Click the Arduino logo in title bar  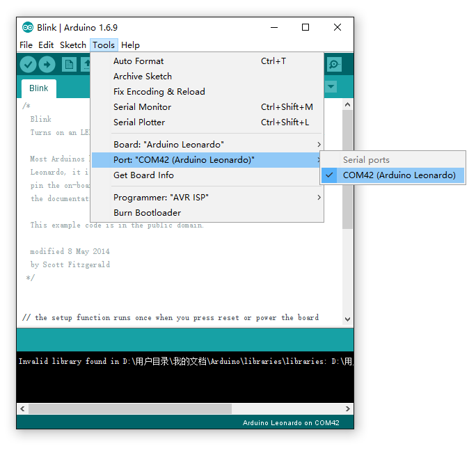click(28, 28)
